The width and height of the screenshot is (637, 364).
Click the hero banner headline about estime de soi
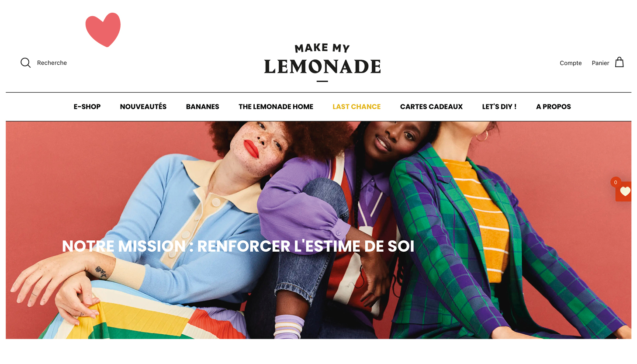pos(238,246)
